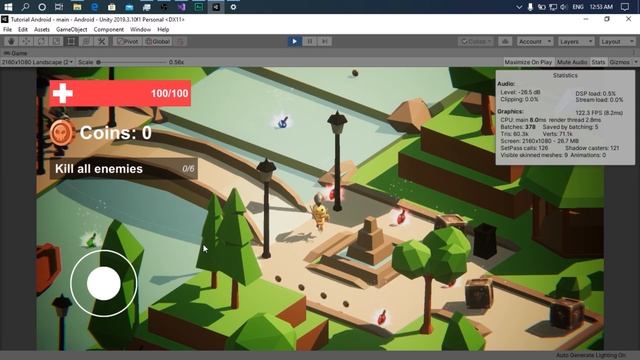The width and height of the screenshot is (640, 360).
Task: Open the Help menu
Action: pos(163,29)
